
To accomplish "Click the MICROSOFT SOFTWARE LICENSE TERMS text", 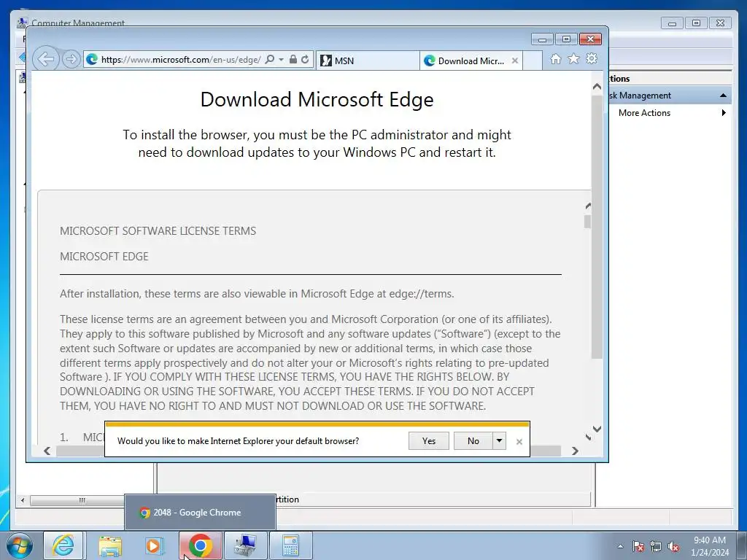I will click(x=158, y=231).
